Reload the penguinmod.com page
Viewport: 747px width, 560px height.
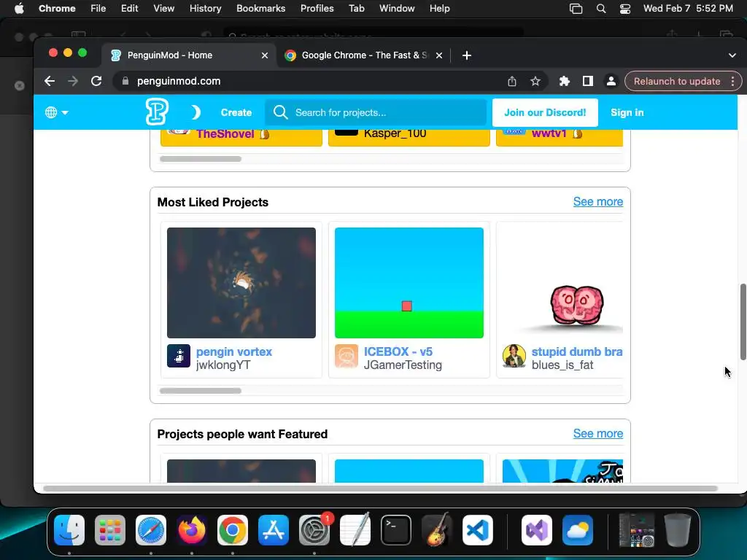pos(96,81)
